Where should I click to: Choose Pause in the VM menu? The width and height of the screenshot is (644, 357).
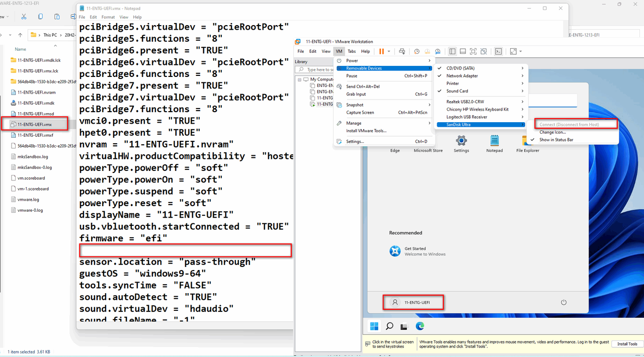click(383, 76)
